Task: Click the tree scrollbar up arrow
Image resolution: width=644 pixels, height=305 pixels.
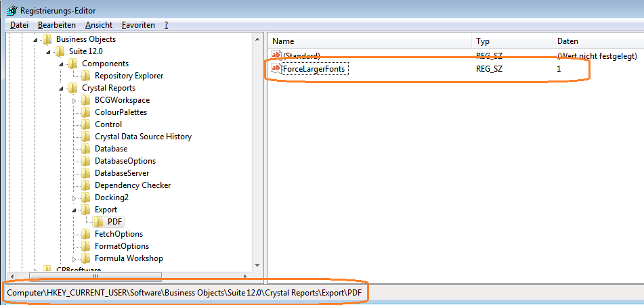Action: tap(257, 39)
